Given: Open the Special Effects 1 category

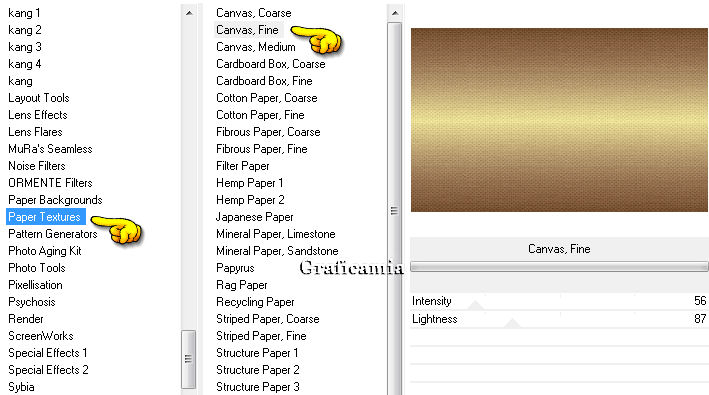Looking at the screenshot, I should 48,353.
